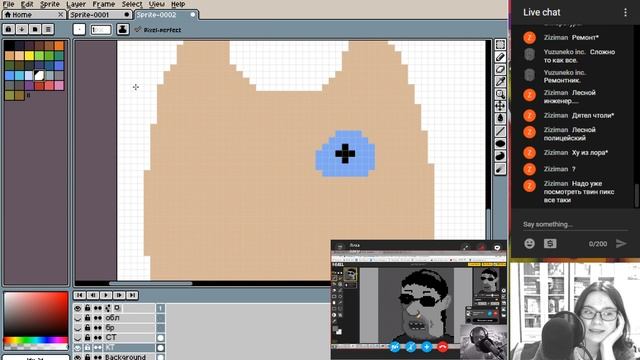Open the palette options menu button
This screenshot has height=360, width=640.
pos(48,29)
